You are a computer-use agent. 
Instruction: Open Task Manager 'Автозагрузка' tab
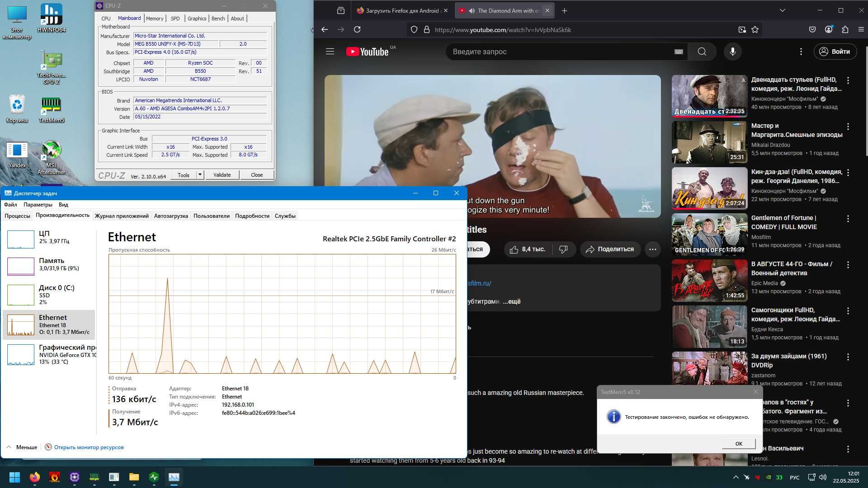pos(171,216)
